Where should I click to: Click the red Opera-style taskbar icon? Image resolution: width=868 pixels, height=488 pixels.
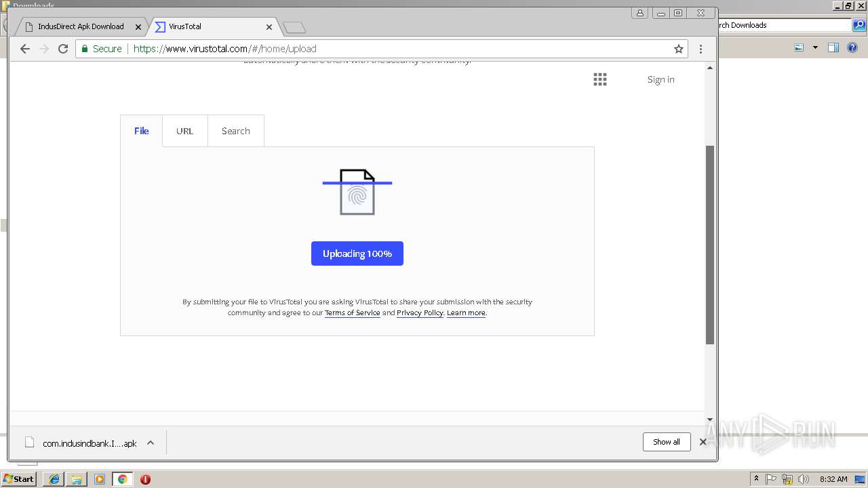pos(145,479)
